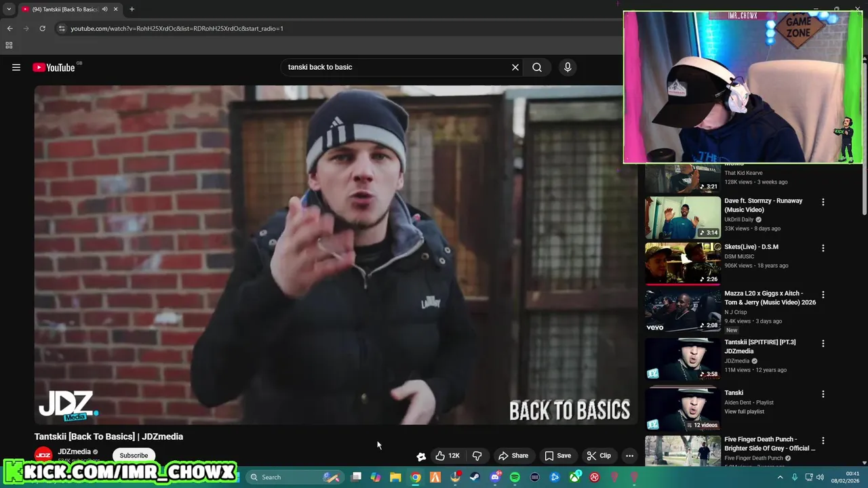
Task: Reload the page
Action: pyautogui.click(x=42, y=28)
